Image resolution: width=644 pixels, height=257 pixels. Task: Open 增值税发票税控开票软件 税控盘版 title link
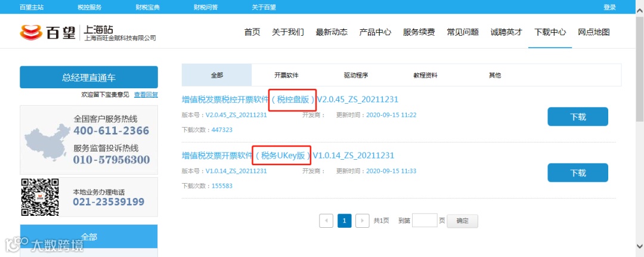[x=290, y=100]
